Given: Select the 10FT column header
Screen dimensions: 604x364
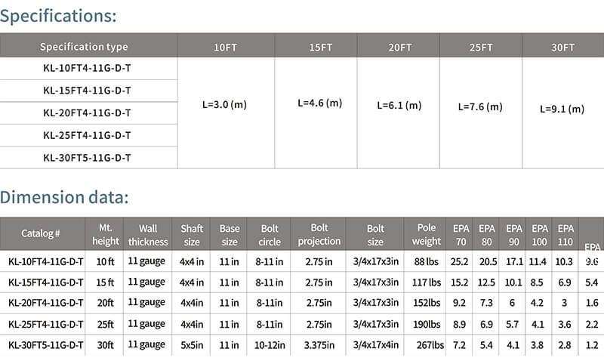Looking at the screenshot, I should coord(226,47).
